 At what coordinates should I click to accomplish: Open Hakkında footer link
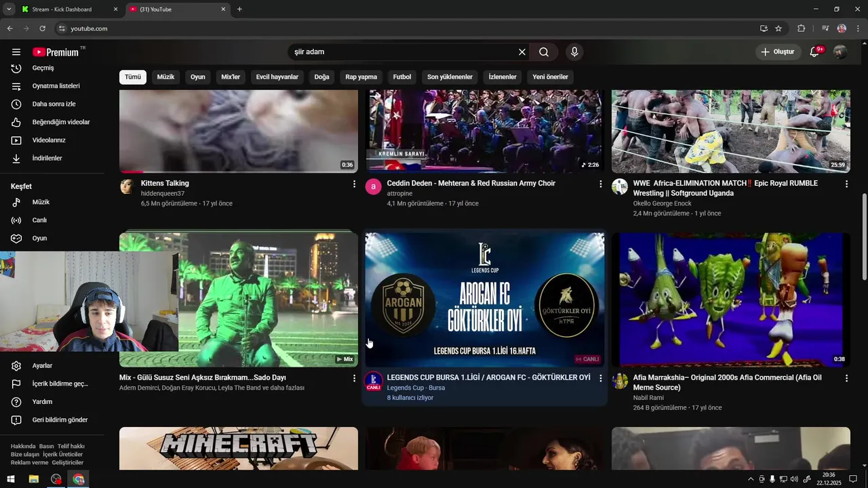[23, 447]
